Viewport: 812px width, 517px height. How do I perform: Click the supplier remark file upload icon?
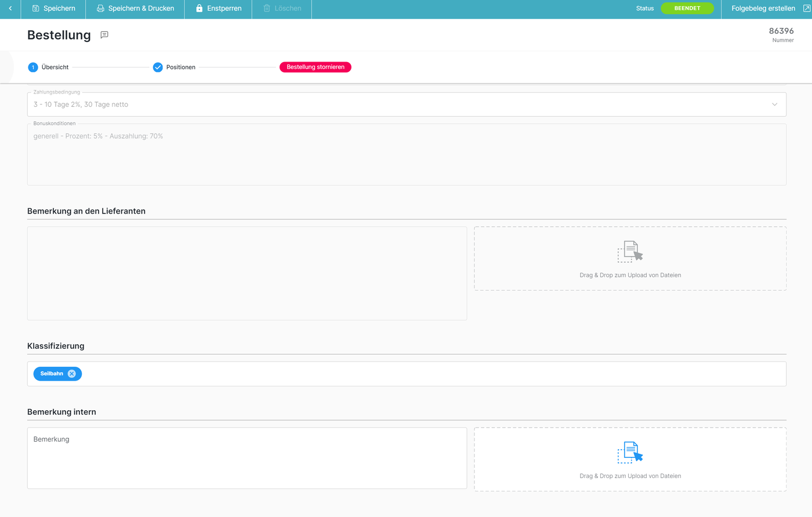tap(630, 252)
